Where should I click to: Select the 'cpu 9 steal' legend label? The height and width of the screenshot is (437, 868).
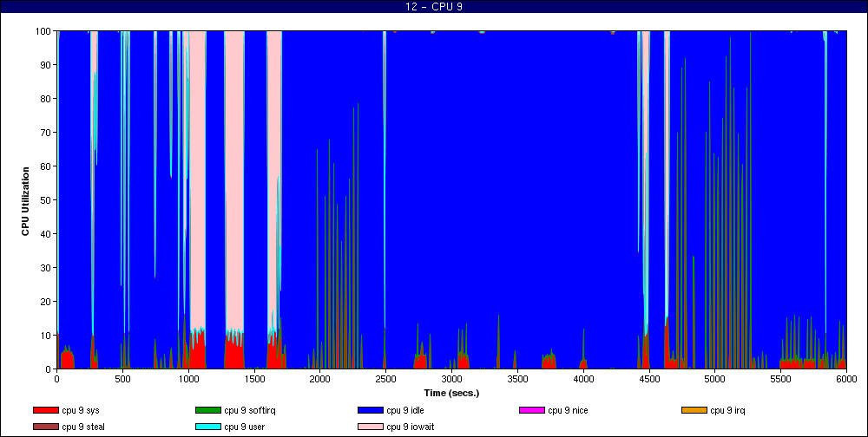pyautogui.click(x=83, y=427)
